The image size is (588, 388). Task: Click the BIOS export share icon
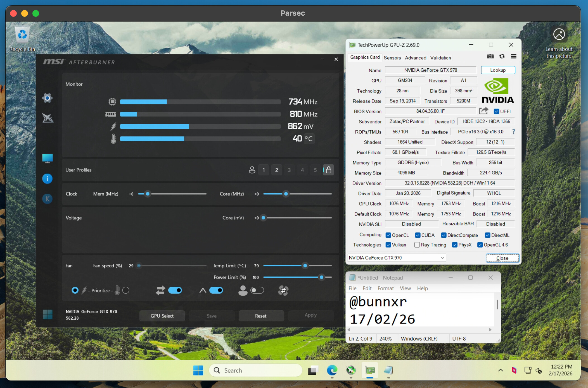click(x=483, y=111)
